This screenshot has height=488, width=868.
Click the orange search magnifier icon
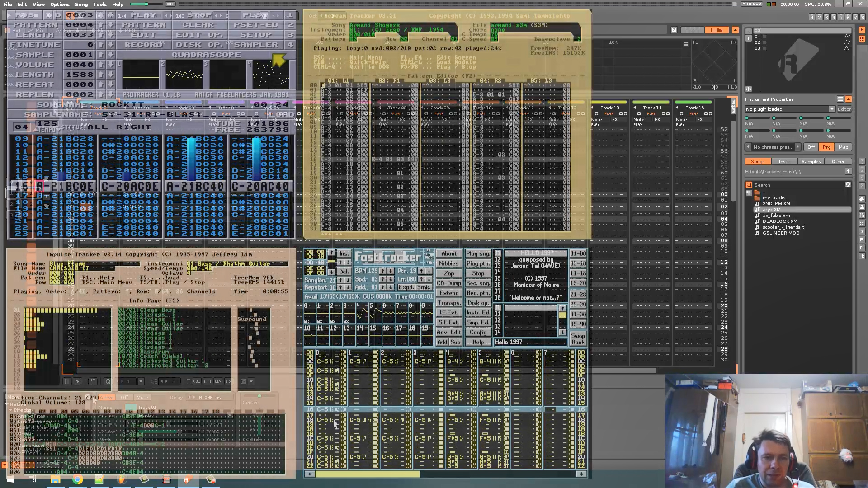tap(749, 185)
